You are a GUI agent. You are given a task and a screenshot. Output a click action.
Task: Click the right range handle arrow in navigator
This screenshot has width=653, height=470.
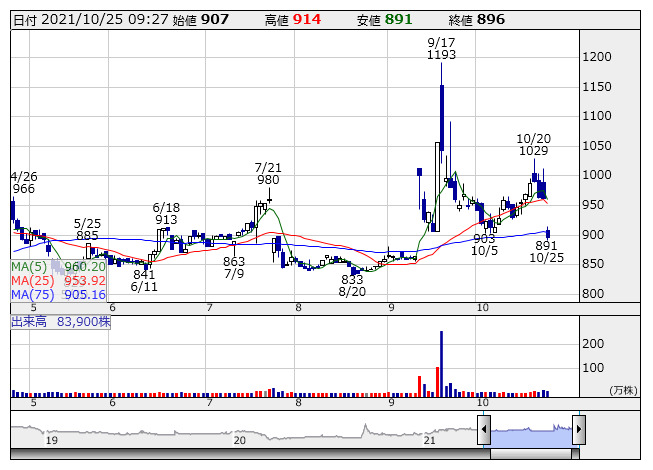point(578,431)
